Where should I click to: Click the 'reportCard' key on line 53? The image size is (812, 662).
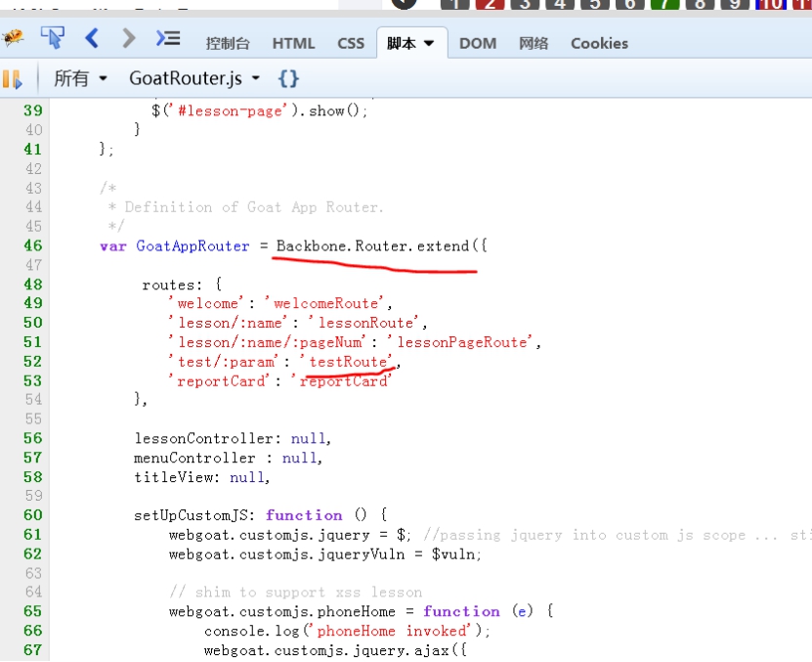[x=220, y=381]
